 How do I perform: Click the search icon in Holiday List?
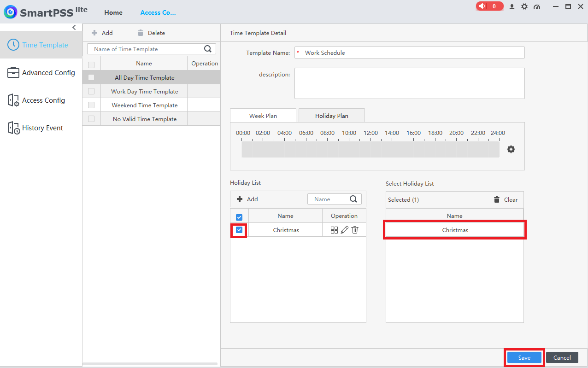tap(353, 199)
